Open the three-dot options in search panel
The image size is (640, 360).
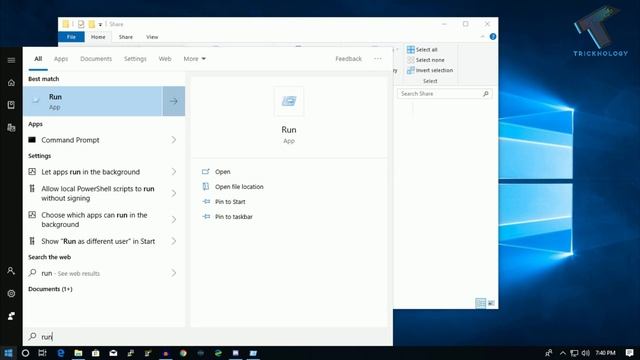click(378, 59)
